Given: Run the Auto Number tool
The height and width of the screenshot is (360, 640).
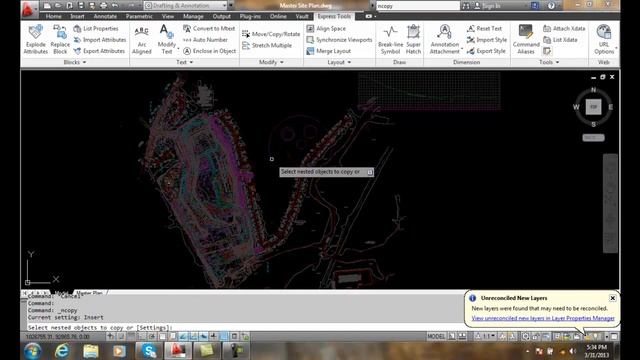Looking at the screenshot, I should tap(205, 40).
